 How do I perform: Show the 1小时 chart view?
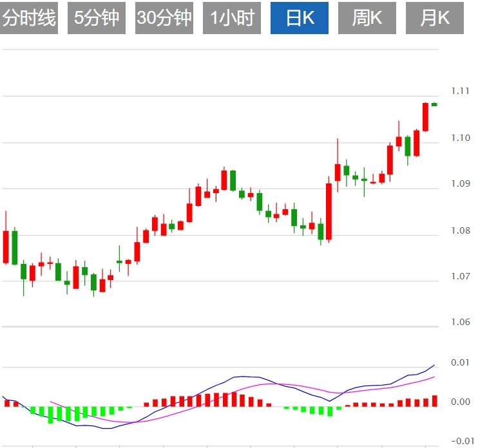point(232,18)
